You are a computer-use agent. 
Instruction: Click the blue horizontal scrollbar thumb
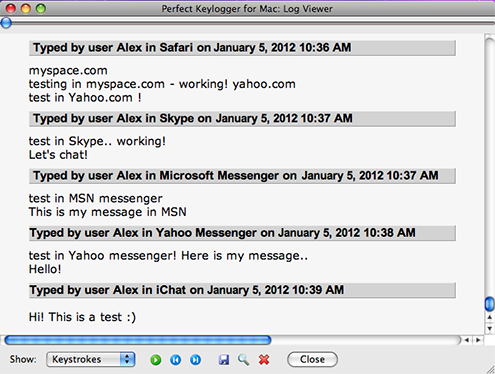[138, 340]
